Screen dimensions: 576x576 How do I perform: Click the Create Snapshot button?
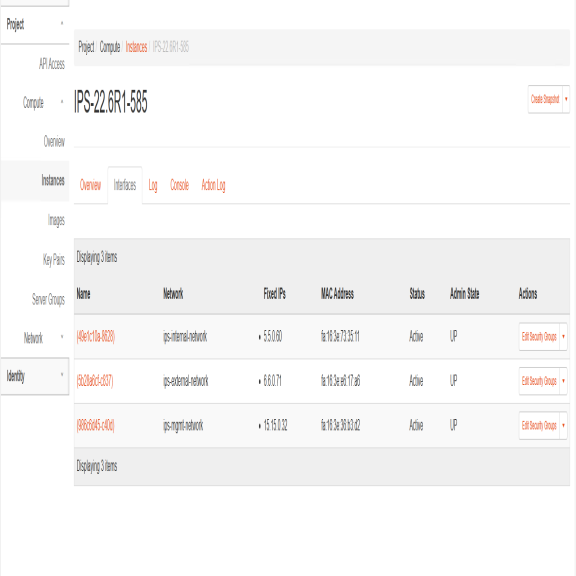pos(545,99)
